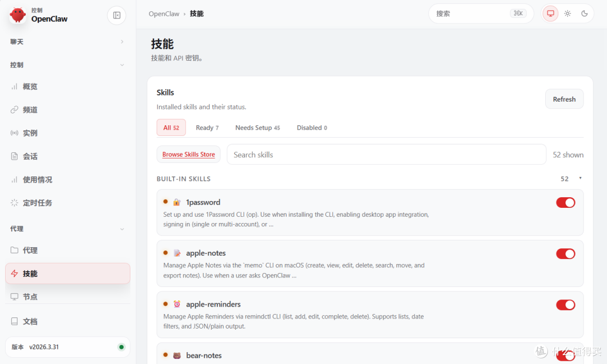Select the Disabled 0 tab

point(311,128)
